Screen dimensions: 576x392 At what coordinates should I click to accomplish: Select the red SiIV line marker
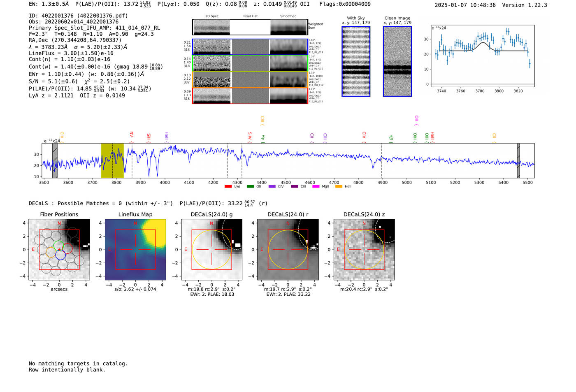coord(250,137)
